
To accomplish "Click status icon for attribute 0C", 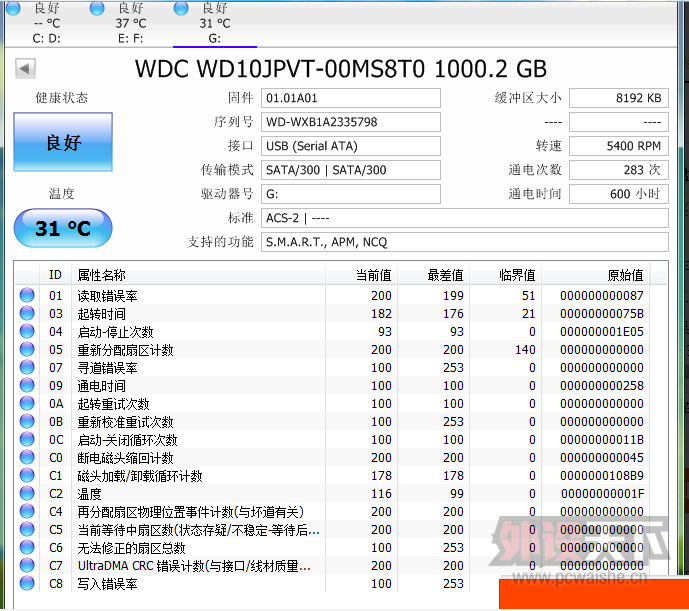I will pos(27,439).
